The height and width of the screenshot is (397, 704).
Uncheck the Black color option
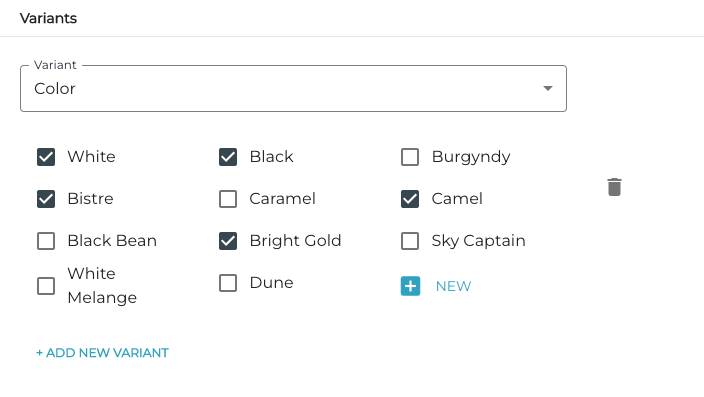pos(228,157)
